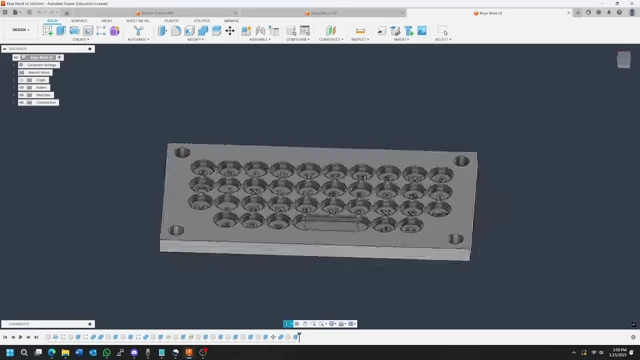Screen dimensions: 640x360
Task: Click the notifications bell icon
Action: (609, 13)
